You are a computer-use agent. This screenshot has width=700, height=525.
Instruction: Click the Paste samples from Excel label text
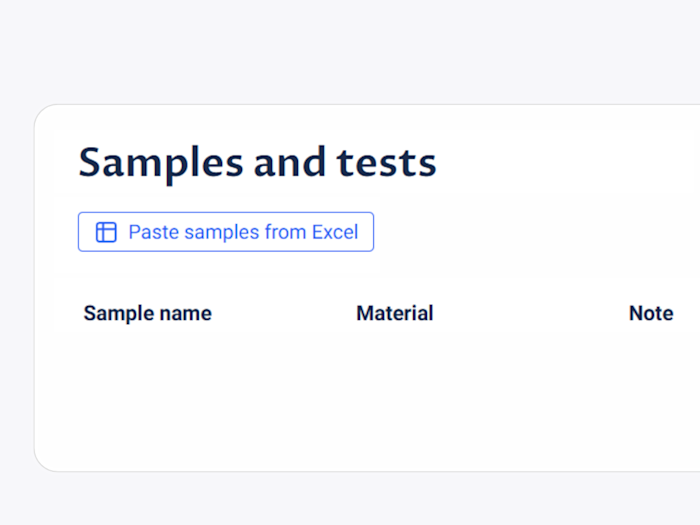(242, 232)
